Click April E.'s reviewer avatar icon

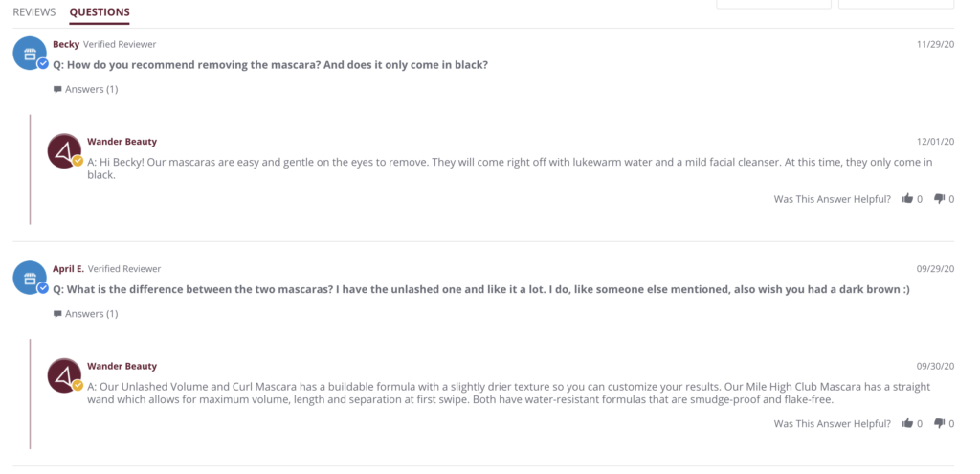(30, 278)
